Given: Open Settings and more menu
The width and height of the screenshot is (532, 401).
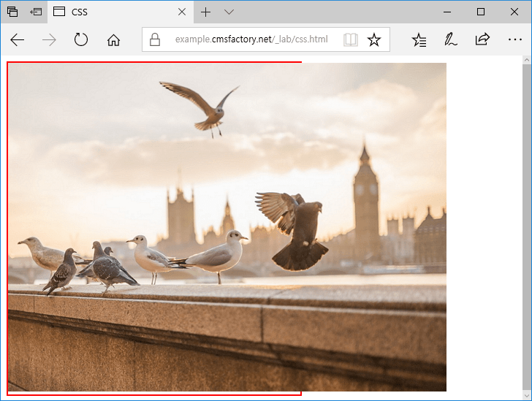Looking at the screenshot, I should coord(514,39).
